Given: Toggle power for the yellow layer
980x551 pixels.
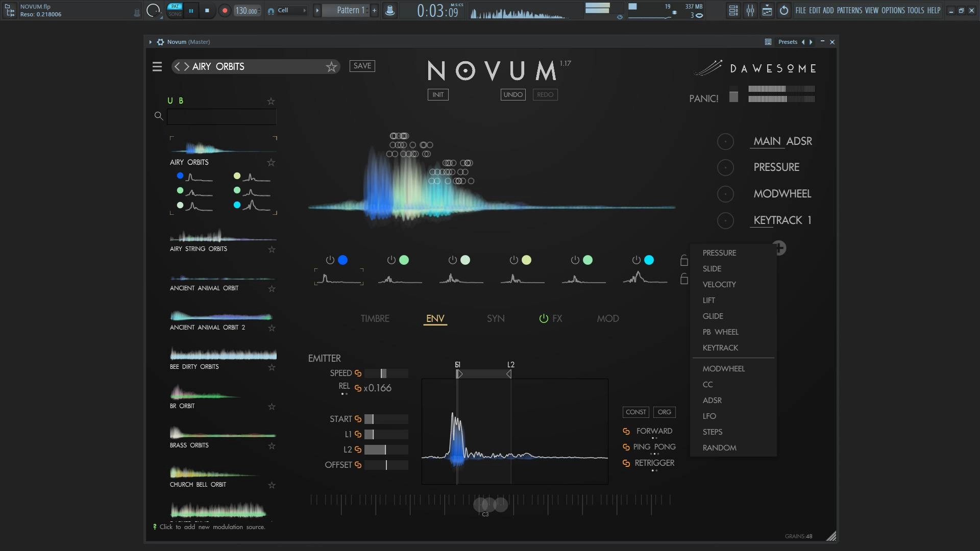Looking at the screenshot, I should [514, 260].
